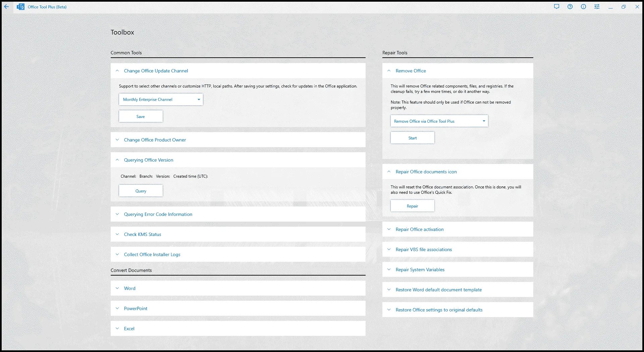Expand Querying Error Code Information

(238, 214)
